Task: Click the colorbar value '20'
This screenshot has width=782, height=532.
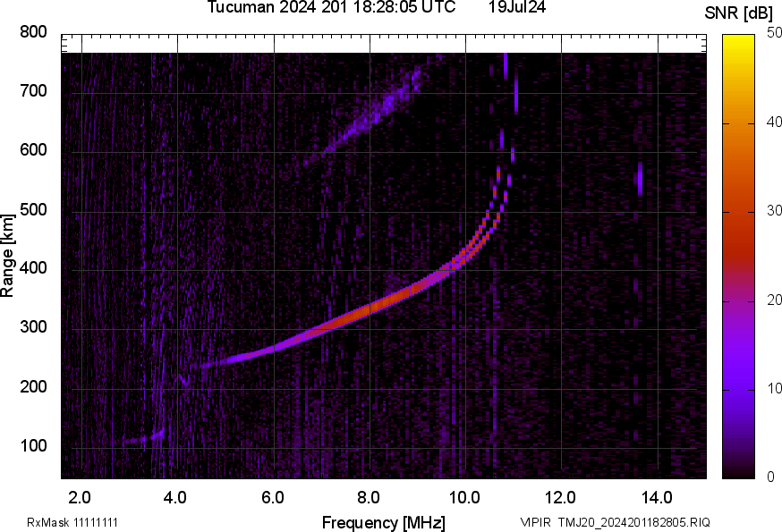Action: tap(774, 300)
